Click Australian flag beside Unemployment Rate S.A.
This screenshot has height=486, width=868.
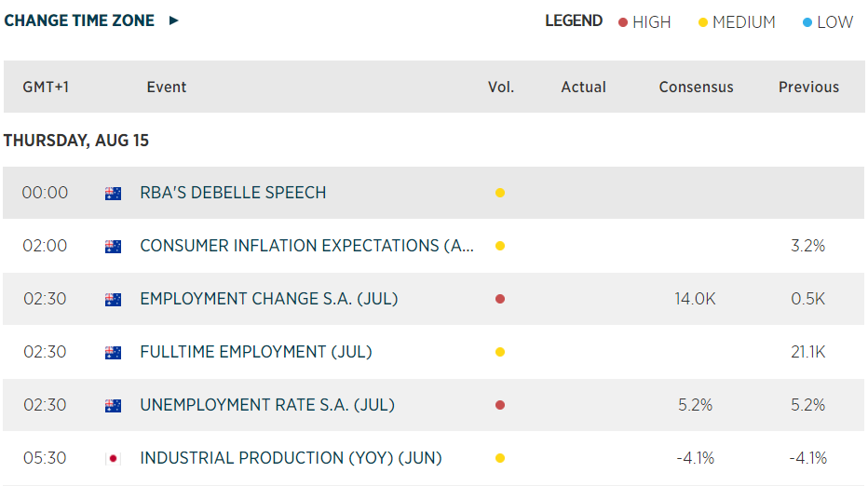pyautogui.click(x=114, y=406)
